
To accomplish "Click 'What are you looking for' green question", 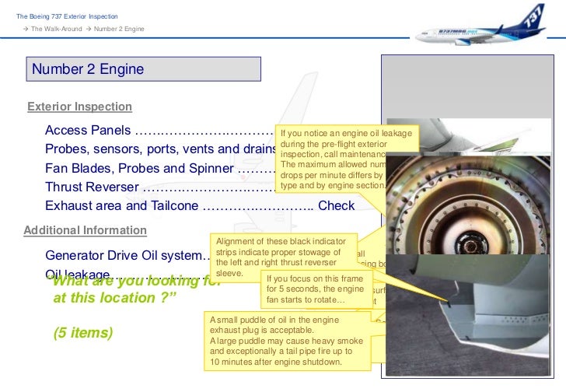I will click(x=137, y=289).
